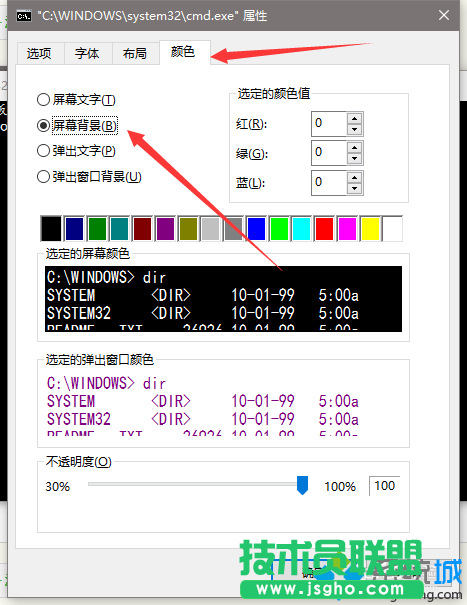Pick the white color swatch

coord(393,229)
